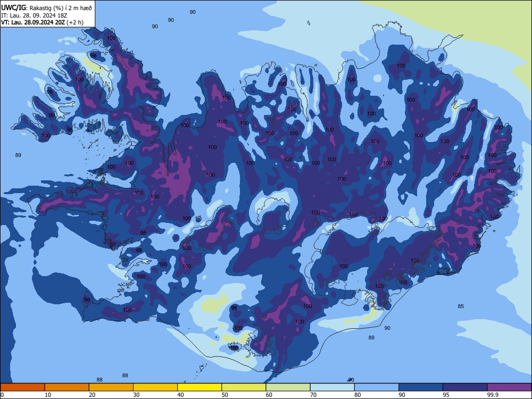This screenshot has width=532, height=399.
Task: Click the '97' humidity value on map
Action: point(113,244)
